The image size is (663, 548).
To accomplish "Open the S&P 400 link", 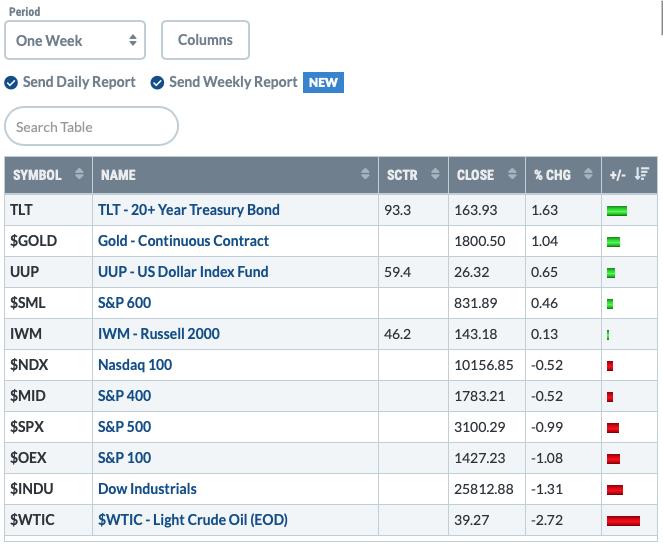I will coord(124,396).
